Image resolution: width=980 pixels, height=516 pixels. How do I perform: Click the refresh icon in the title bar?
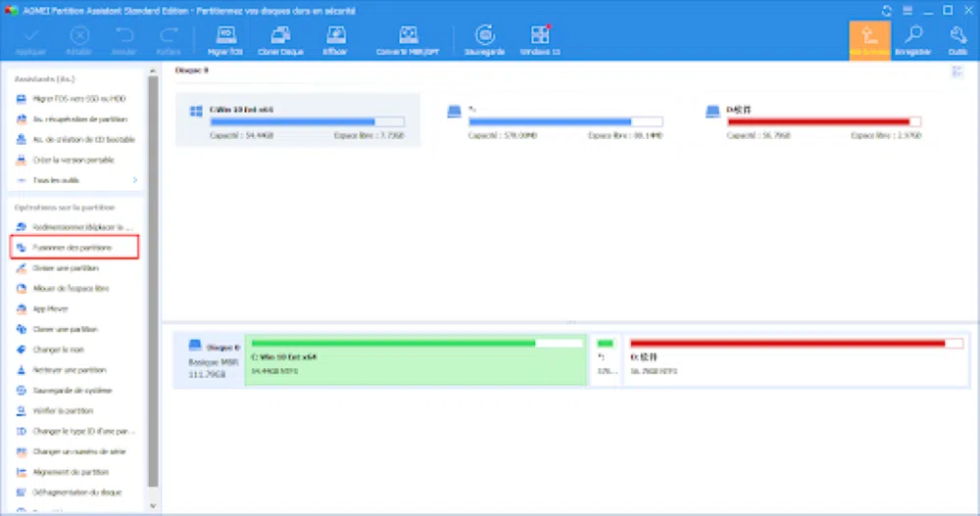coord(887,11)
